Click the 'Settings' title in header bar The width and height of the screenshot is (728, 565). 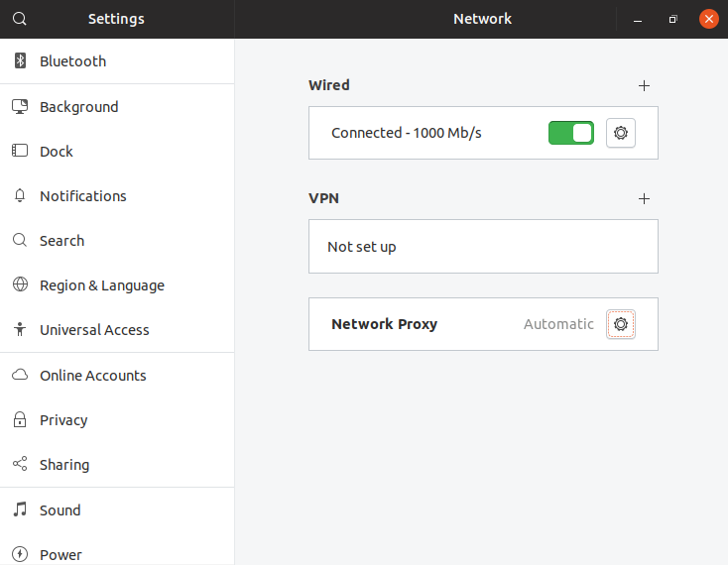[116, 19]
